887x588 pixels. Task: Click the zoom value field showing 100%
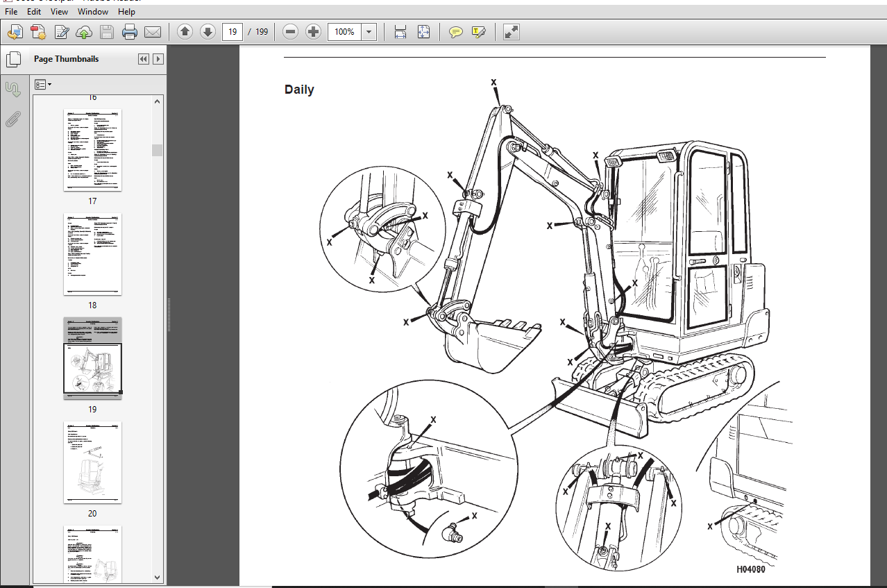tap(345, 32)
